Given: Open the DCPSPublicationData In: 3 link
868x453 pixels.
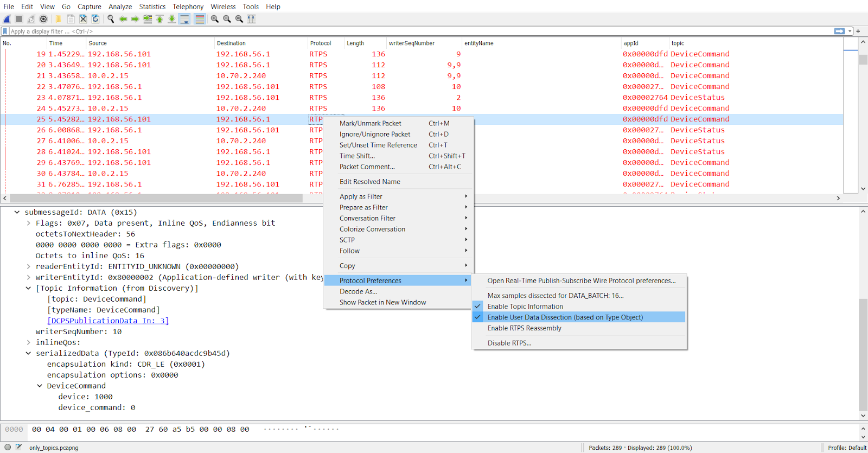Looking at the screenshot, I should tap(107, 321).
